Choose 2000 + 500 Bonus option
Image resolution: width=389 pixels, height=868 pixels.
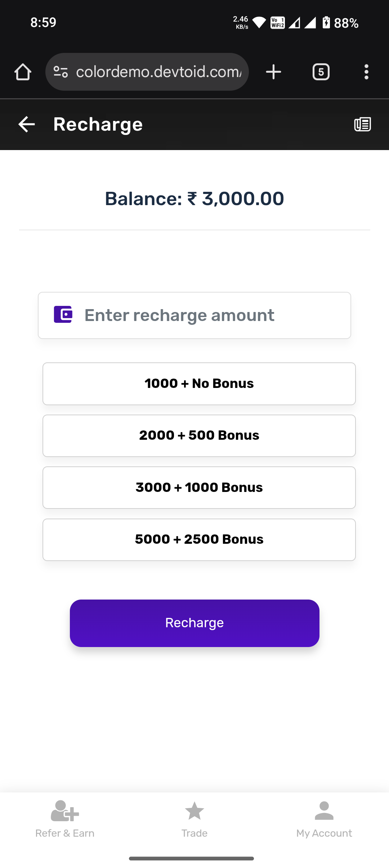coord(199,435)
